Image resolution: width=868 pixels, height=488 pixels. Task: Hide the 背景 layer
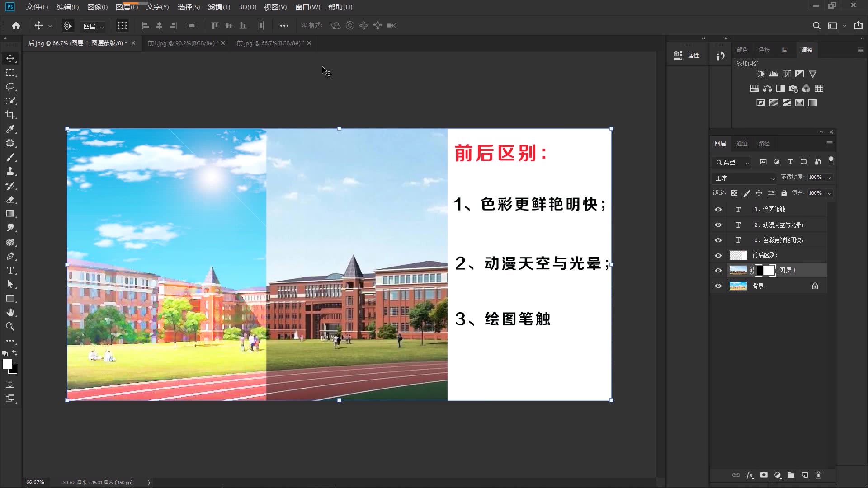click(718, 286)
